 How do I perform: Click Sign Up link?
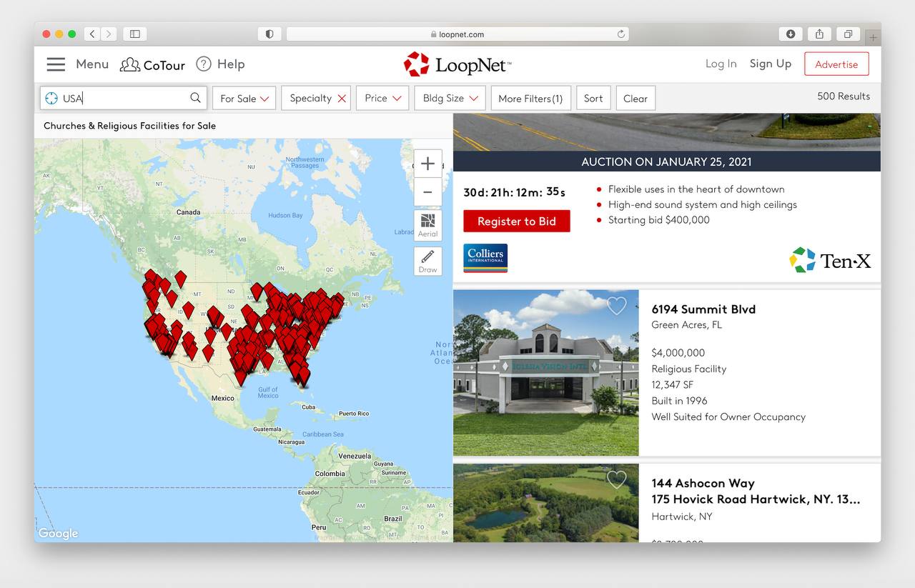(x=771, y=64)
